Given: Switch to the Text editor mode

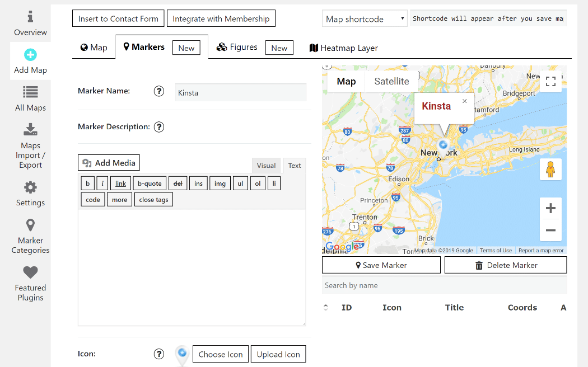Looking at the screenshot, I should pos(294,165).
